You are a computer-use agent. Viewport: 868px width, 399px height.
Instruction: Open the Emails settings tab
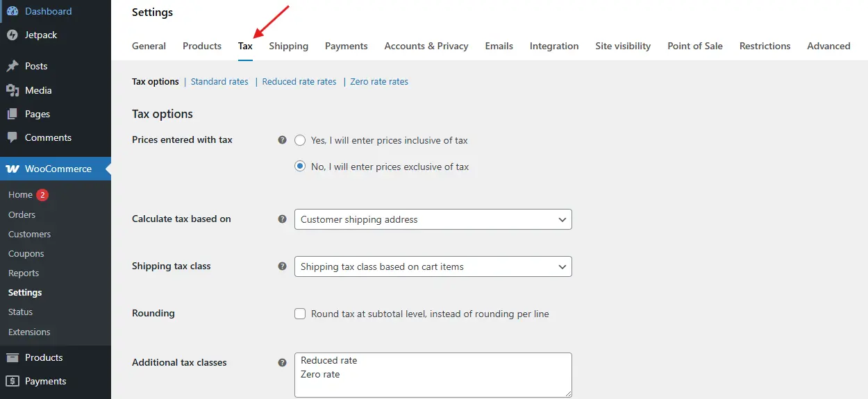point(499,46)
